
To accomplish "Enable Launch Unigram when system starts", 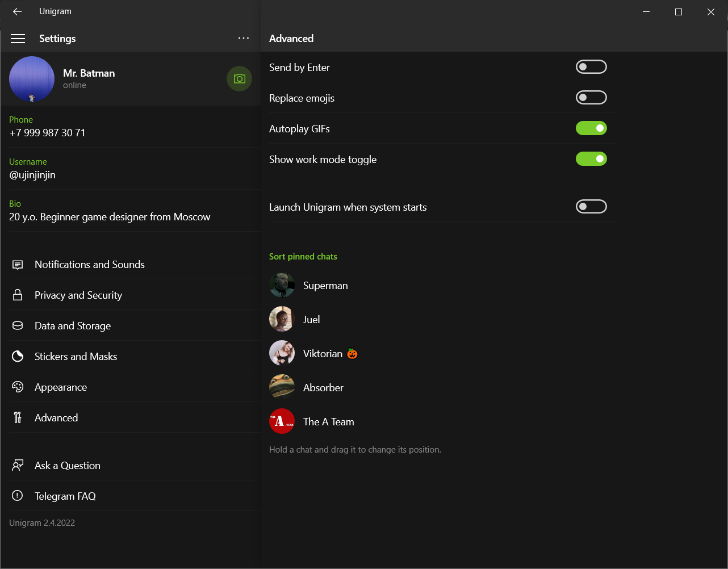I will 591,207.
